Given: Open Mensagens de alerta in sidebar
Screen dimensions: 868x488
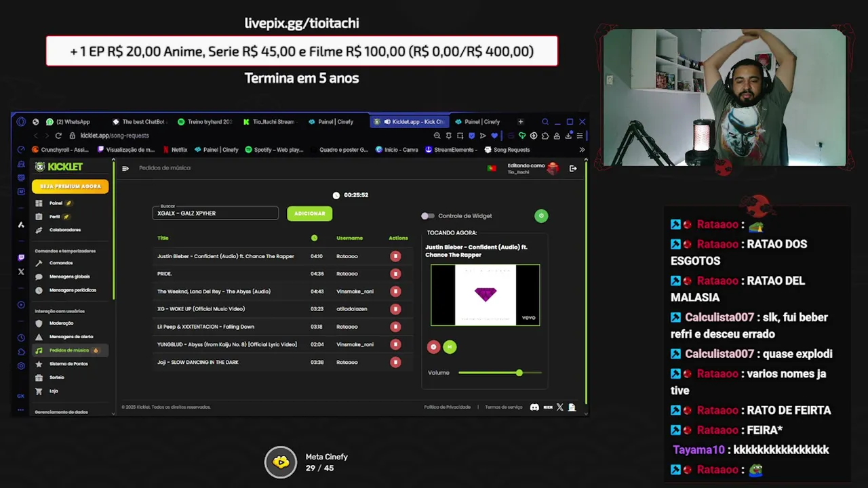Looking at the screenshot, I should pyautogui.click(x=71, y=337).
